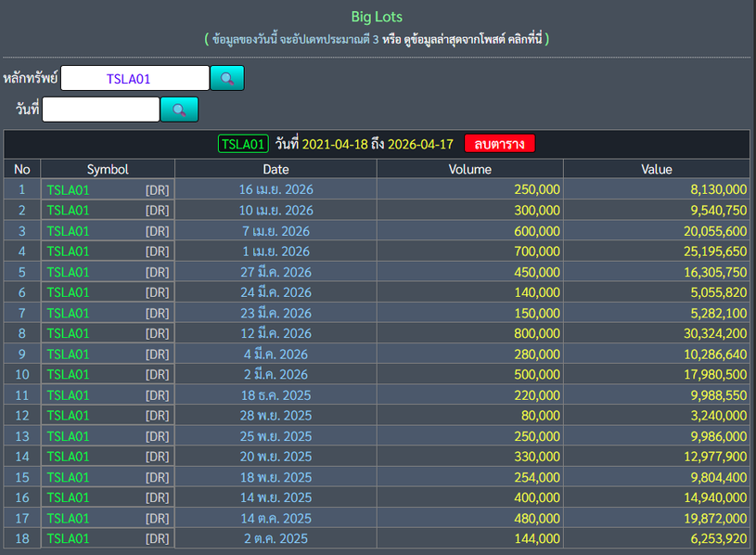Click the search icon beside the date field
This screenshot has height=555, width=756.
(179, 110)
